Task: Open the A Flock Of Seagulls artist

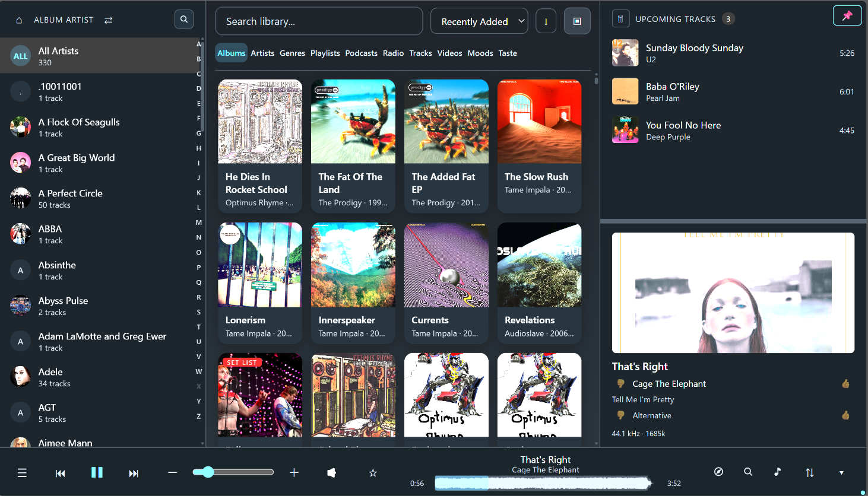Action: click(x=99, y=127)
